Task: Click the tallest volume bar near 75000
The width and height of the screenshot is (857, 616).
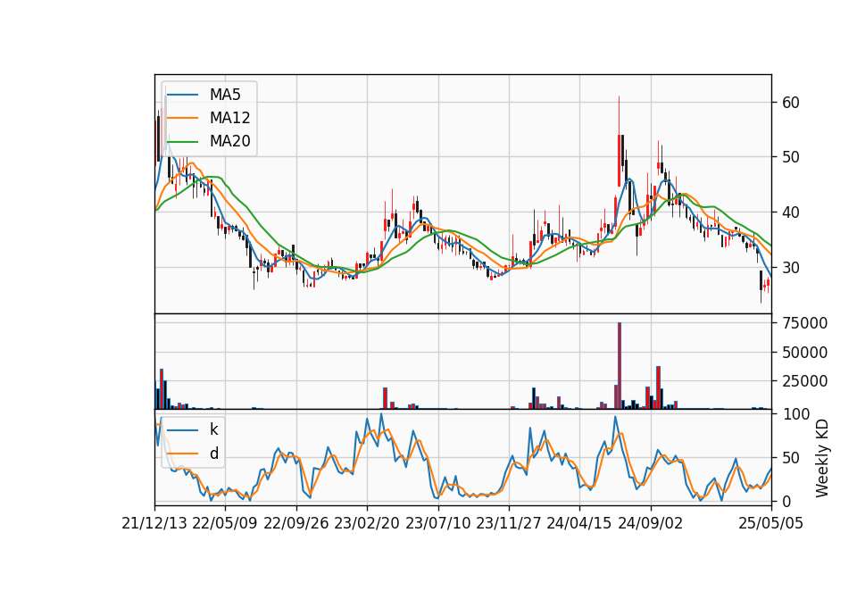Action: tap(620, 366)
